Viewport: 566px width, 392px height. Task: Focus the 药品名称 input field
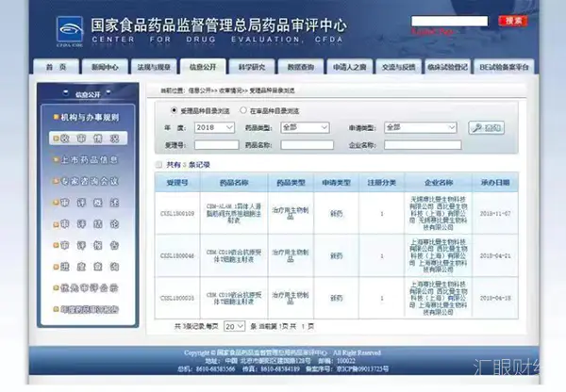[x=308, y=145]
